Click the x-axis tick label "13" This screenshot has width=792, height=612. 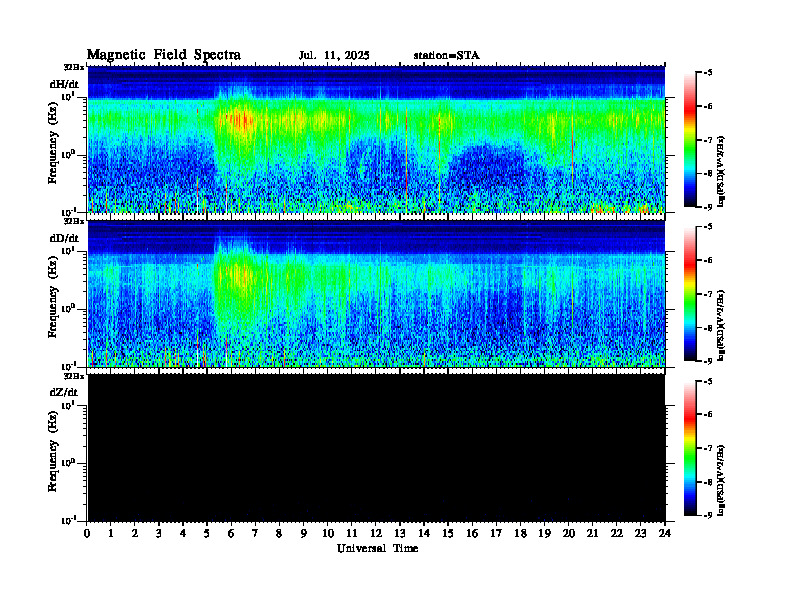pyautogui.click(x=400, y=533)
